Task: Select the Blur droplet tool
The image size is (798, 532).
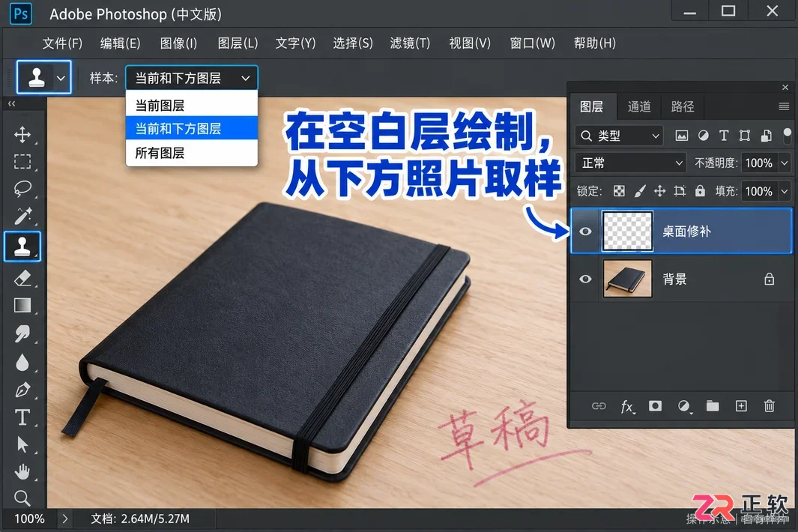Action: [22, 363]
